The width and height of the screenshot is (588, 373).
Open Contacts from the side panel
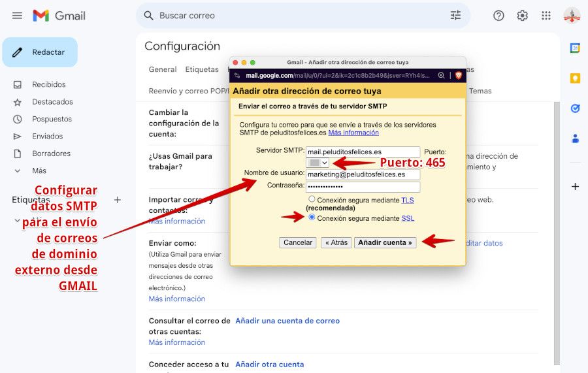coord(575,138)
